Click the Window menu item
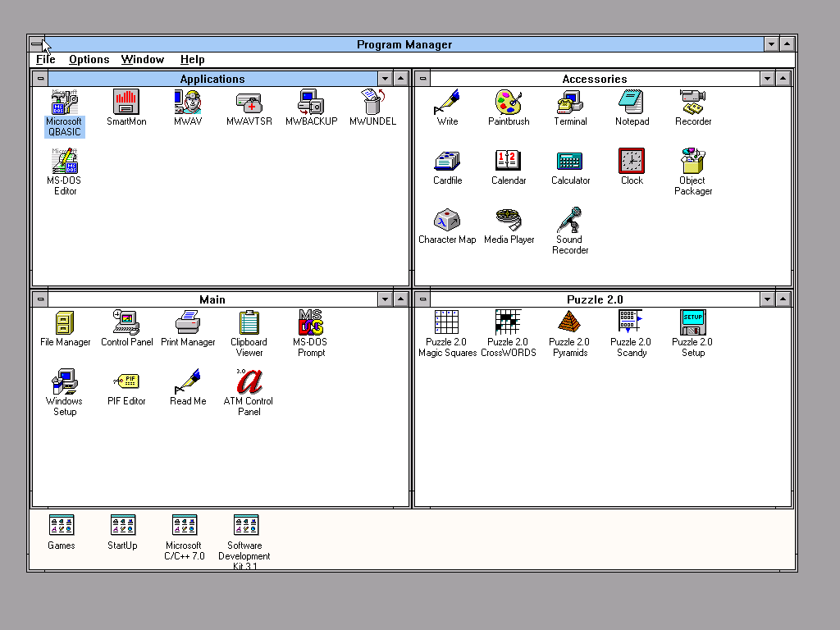The image size is (840, 630). 143,59
